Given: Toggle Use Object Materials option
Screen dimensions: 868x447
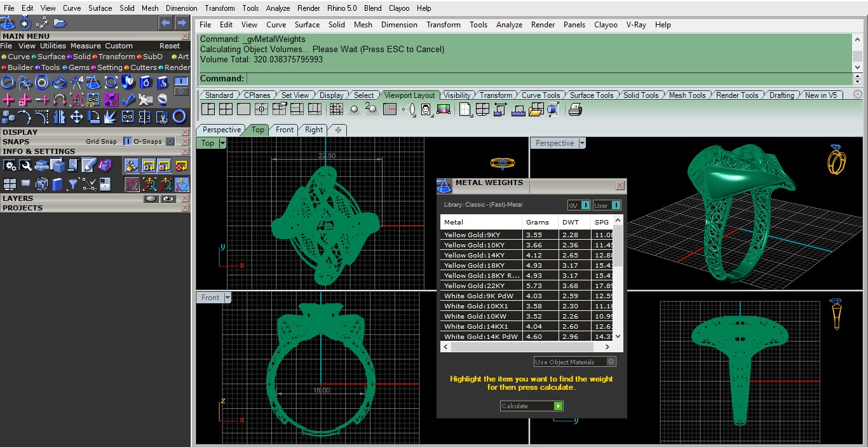Looking at the screenshot, I should pyautogui.click(x=575, y=362).
